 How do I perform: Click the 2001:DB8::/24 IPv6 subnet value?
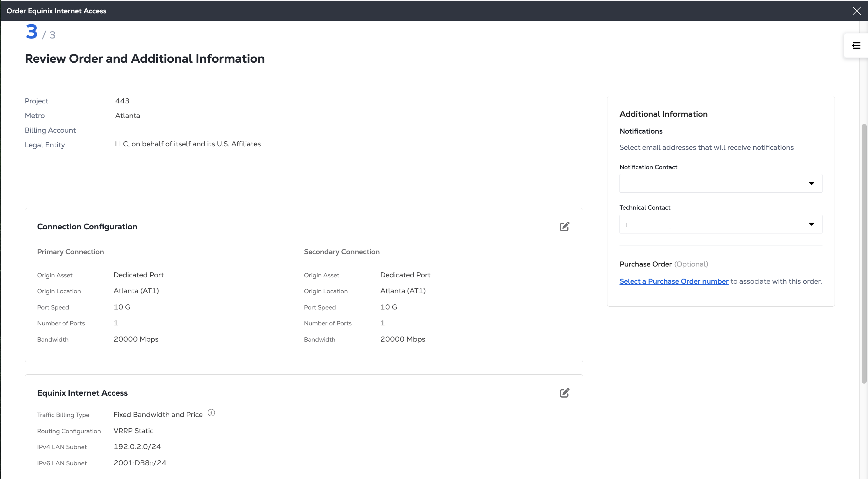click(140, 463)
